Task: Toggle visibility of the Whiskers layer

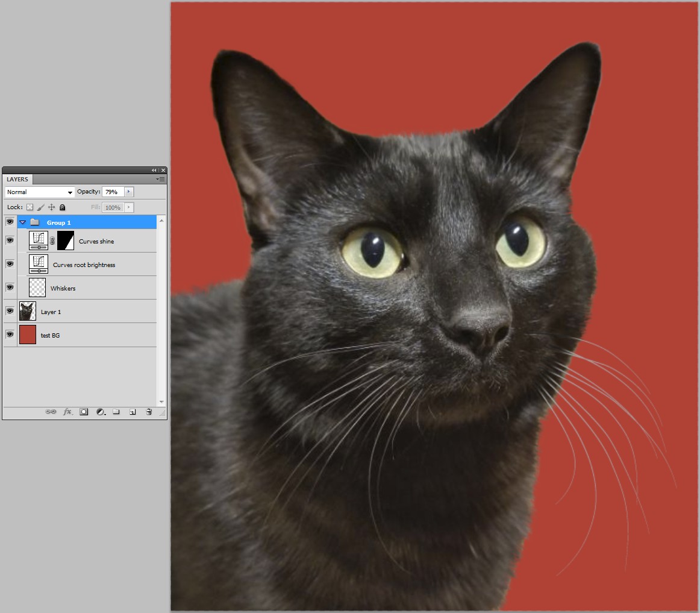Action: tap(10, 288)
